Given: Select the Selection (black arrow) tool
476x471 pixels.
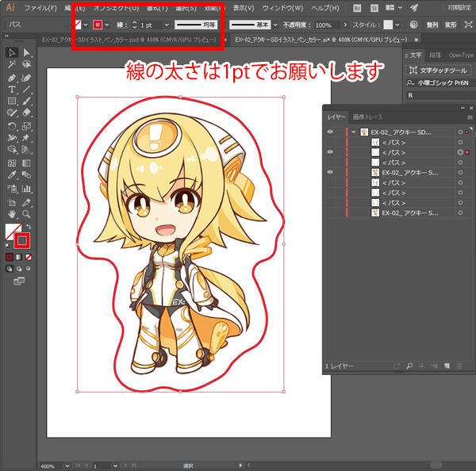Looking at the screenshot, I should point(12,52).
